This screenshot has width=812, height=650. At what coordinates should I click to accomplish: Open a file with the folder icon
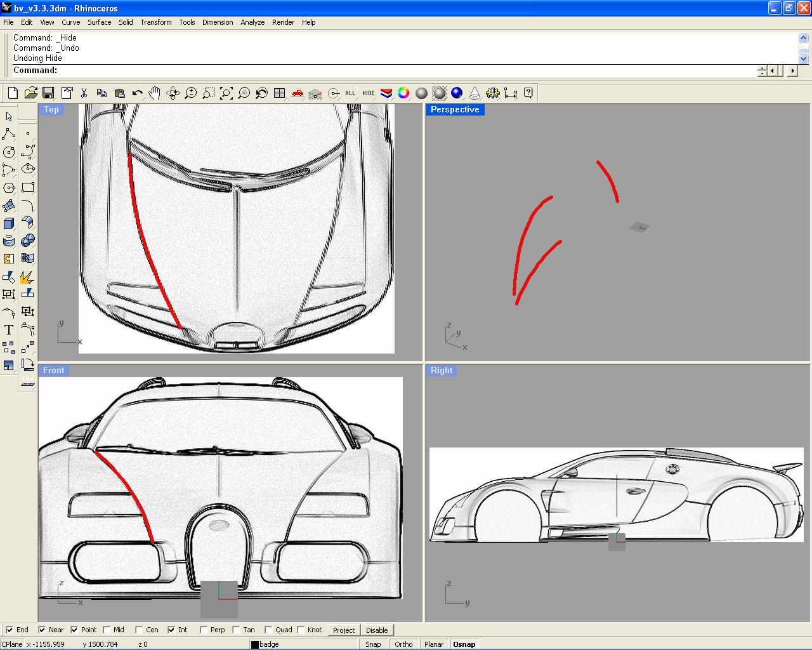point(30,93)
